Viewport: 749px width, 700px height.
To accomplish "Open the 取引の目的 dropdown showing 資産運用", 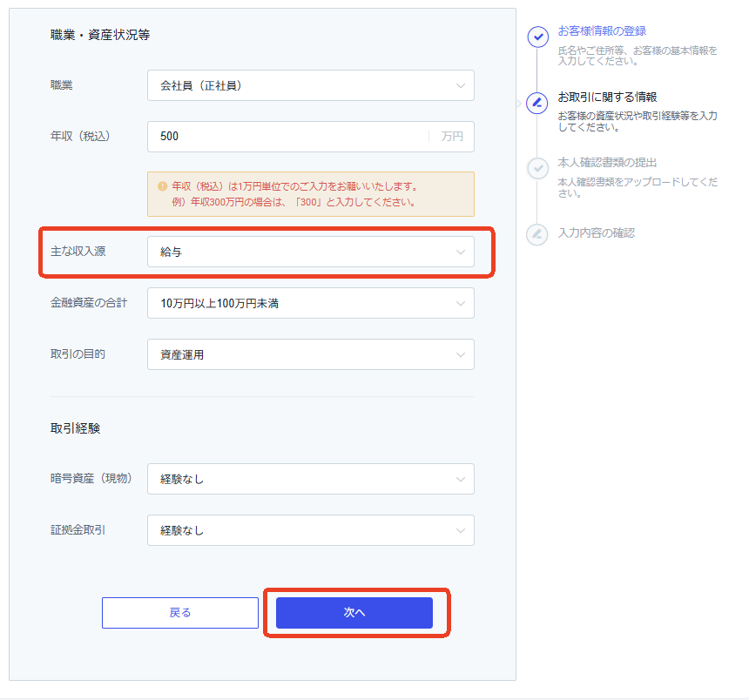I will (x=311, y=354).
